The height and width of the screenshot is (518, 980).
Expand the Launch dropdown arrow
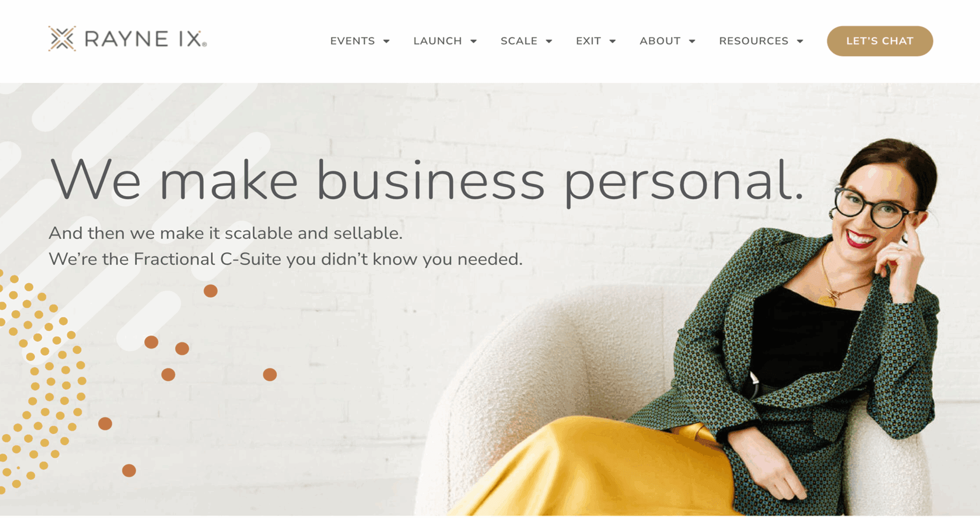(474, 41)
